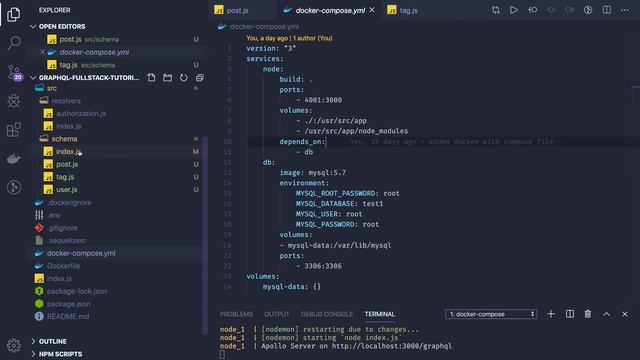Screen dimensions: 640x360
Task: Close docker-compose.yml in open editors list
Action: 42,52
